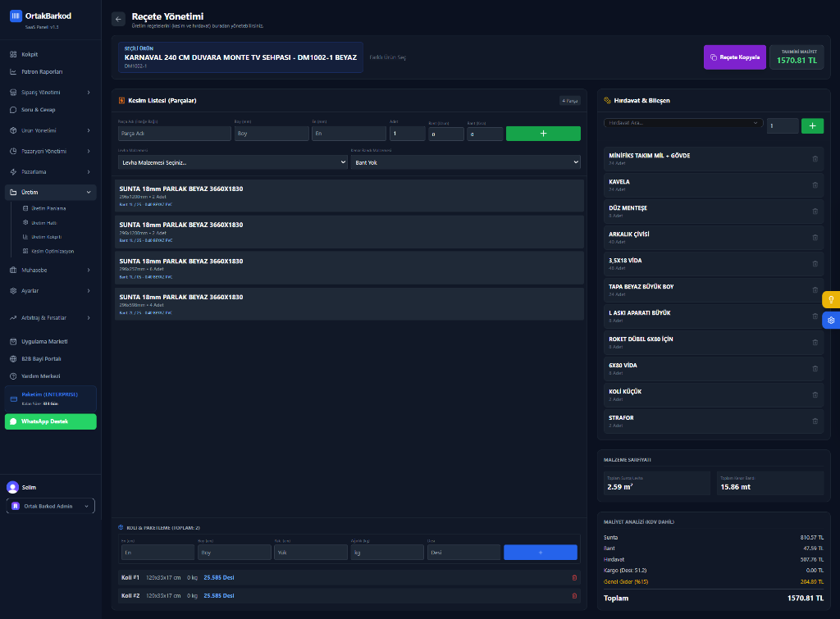Click the yellow lightbulb floating button
This screenshot has height=619, width=840.
(x=830, y=300)
